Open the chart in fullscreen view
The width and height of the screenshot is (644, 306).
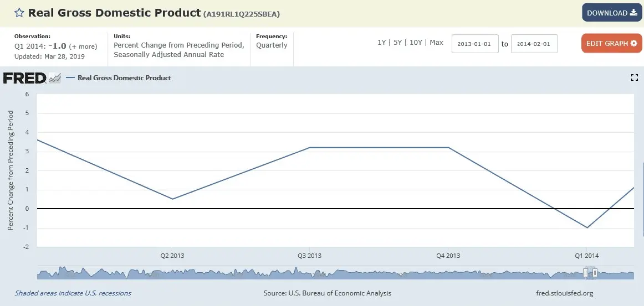click(635, 77)
